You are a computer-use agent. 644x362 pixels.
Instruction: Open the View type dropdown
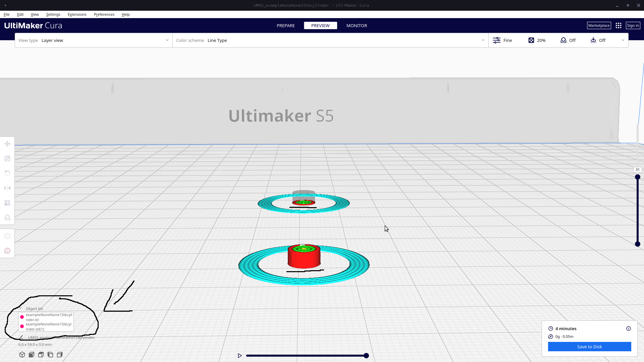[94, 40]
